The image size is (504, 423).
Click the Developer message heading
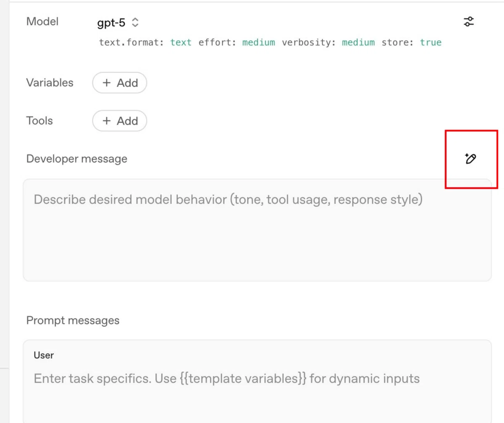[77, 159]
